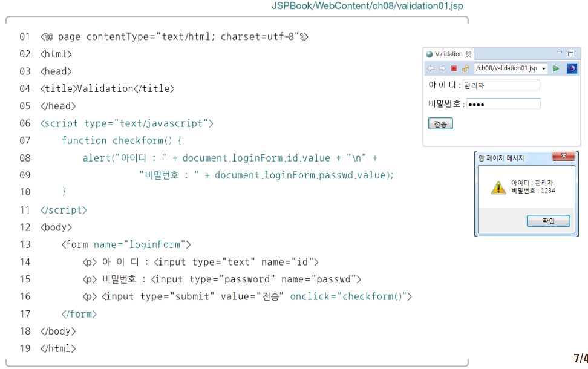This screenshot has height=369, width=588.
Task: Click the 전송 submit button
Action: pyautogui.click(x=440, y=124)
